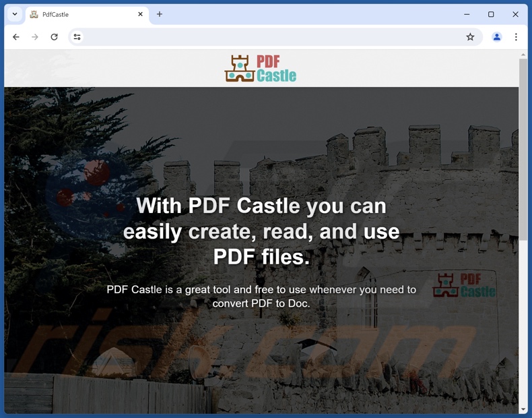Click the PDF Castle logo on castle wall

[464, 285]
